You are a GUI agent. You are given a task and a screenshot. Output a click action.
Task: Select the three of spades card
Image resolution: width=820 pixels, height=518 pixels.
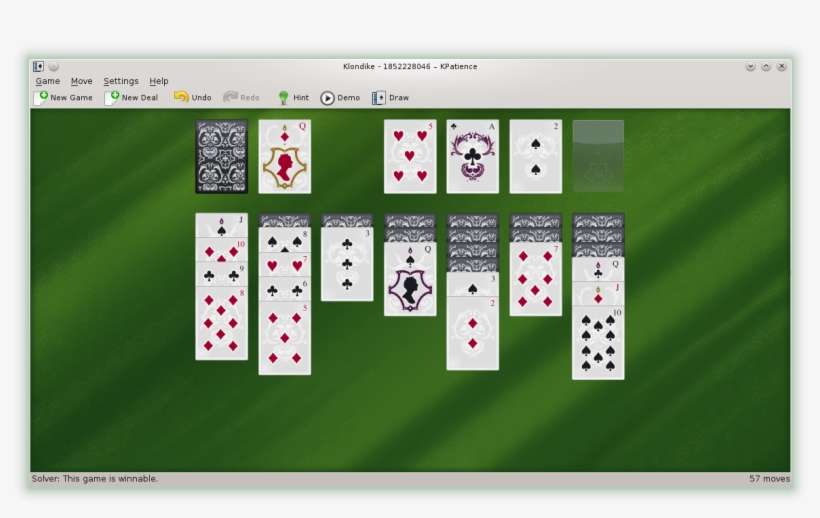pyautogui.click(x=473, y=284)
